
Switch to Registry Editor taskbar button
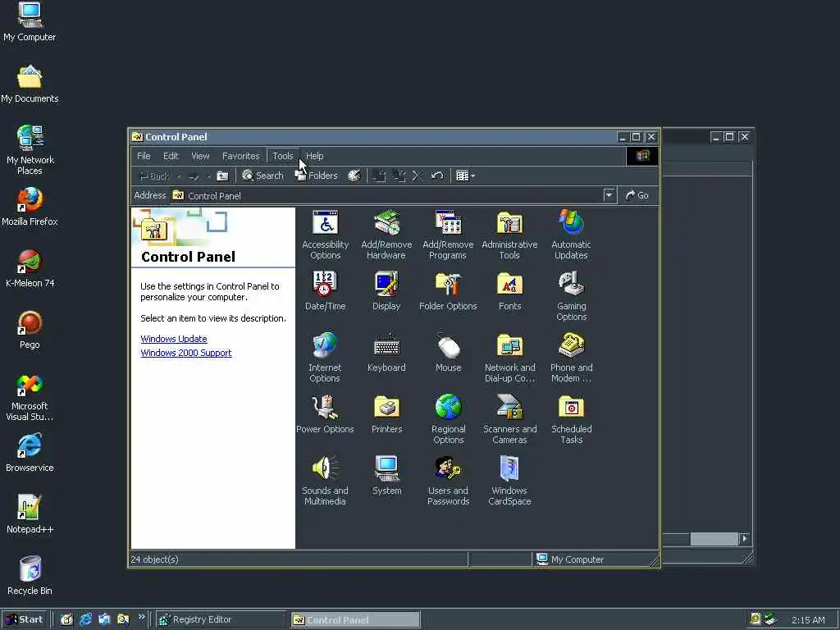pyautogui.click(x=221, y=620)
